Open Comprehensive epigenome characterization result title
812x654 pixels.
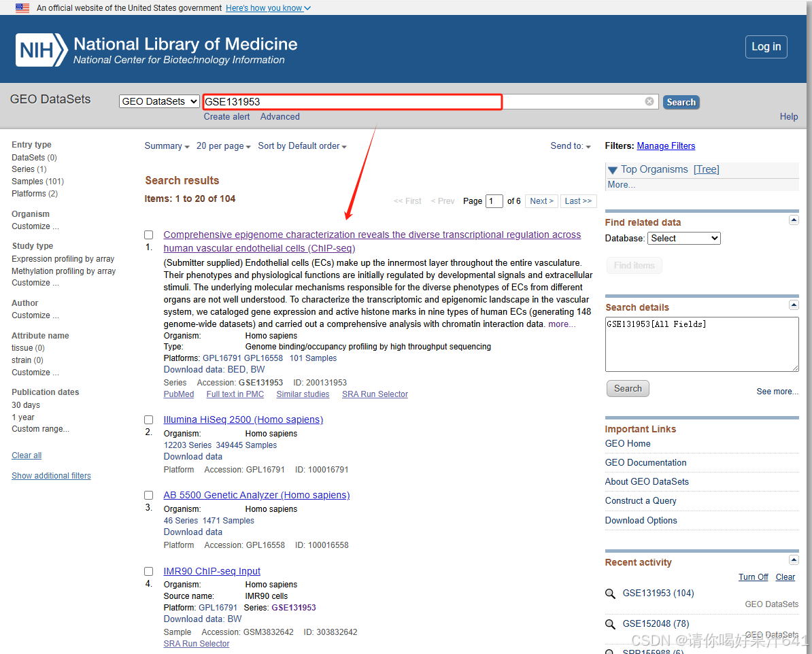point(372,241)
